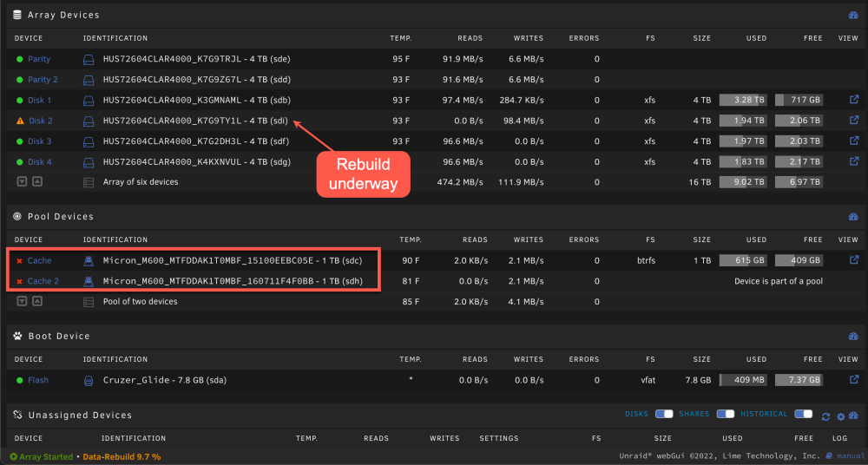Browse Disk 1 via its view icon
Image resolution: width=868 pixels, height=465 pixels.
point(854,100)
